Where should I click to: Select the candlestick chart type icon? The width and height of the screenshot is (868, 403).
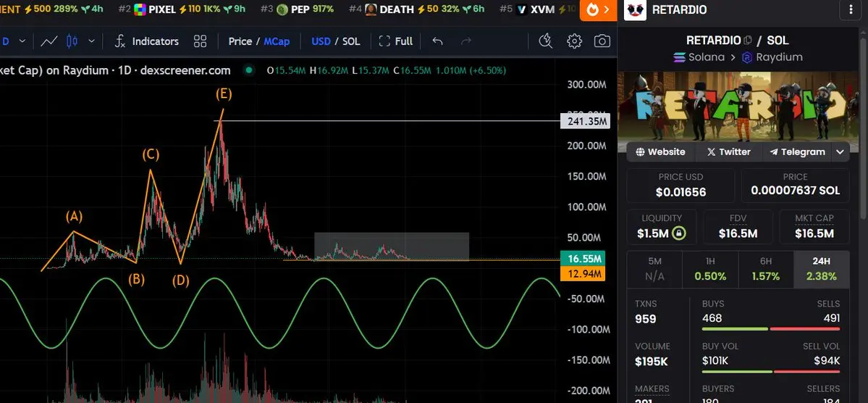click(72, 41)
